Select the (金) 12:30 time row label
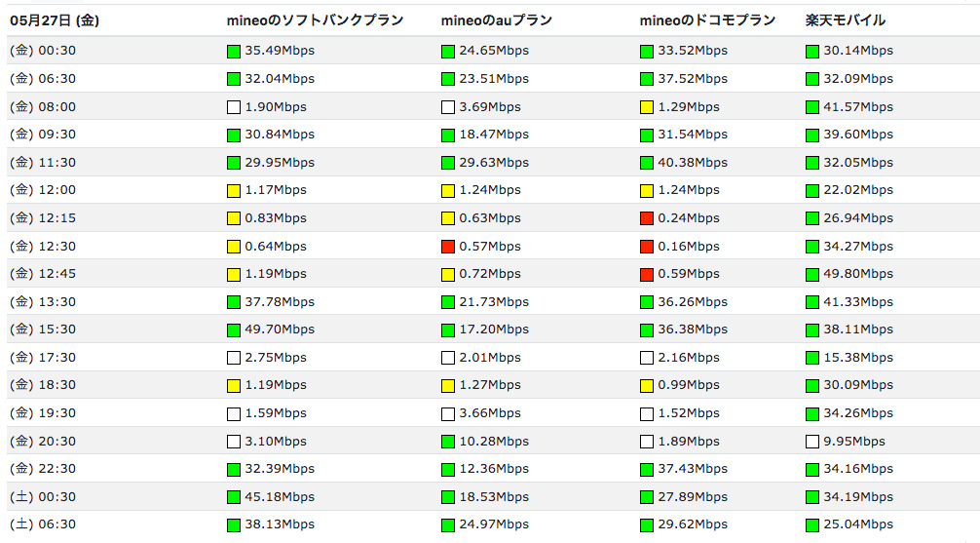 coord(43,247)
